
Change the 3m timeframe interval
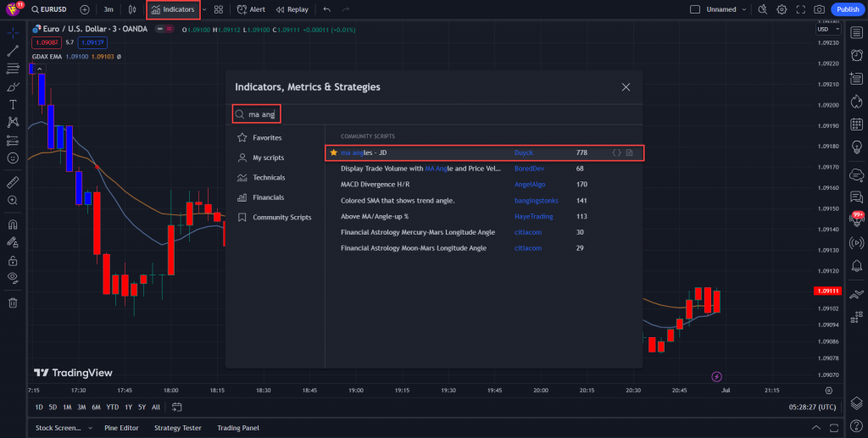coord(108,9)
